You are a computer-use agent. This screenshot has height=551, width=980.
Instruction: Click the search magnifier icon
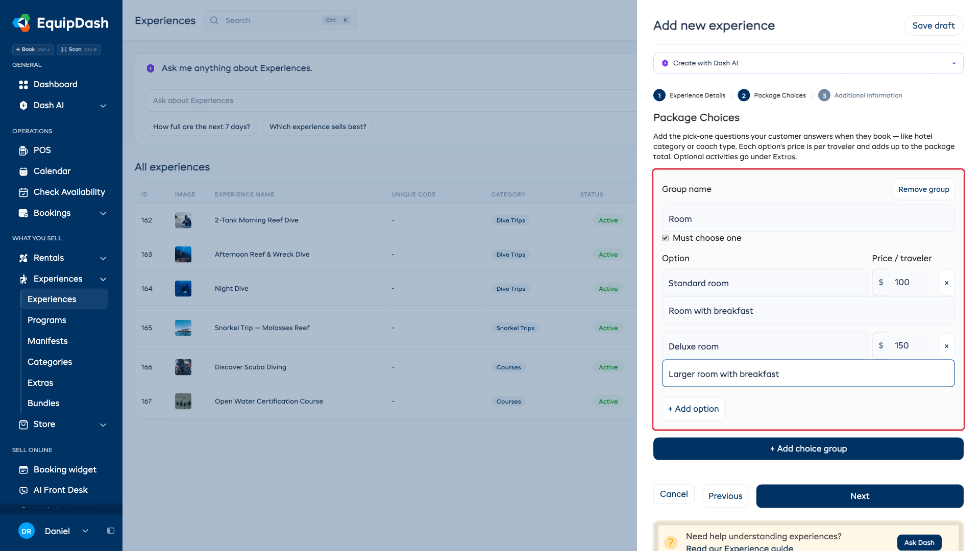[214, 20]
